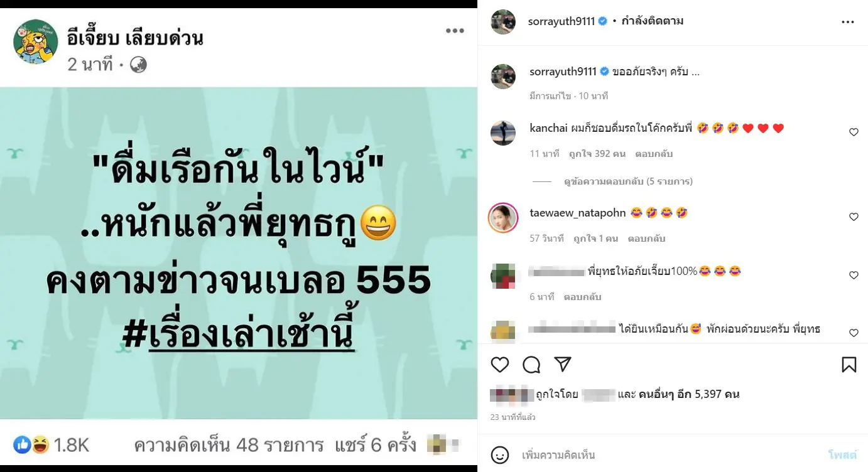Open taewaew_natapohn's profile picture

pos(502,217)
